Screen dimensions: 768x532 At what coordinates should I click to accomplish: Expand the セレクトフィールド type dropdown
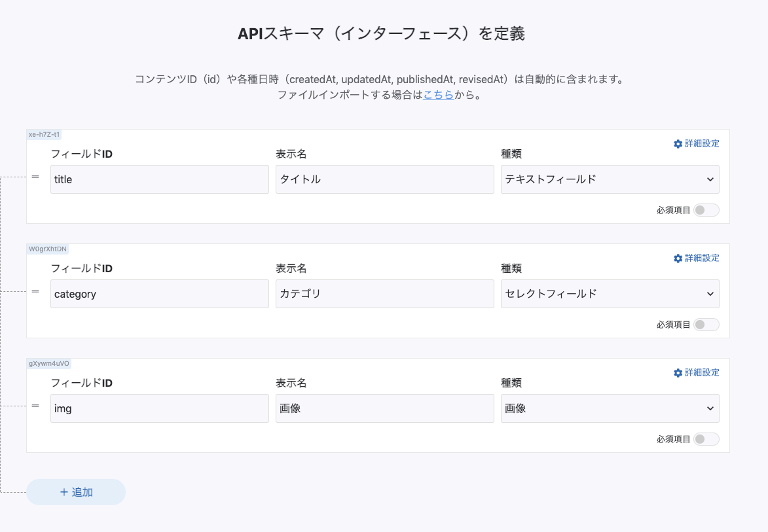coord(610,294)
